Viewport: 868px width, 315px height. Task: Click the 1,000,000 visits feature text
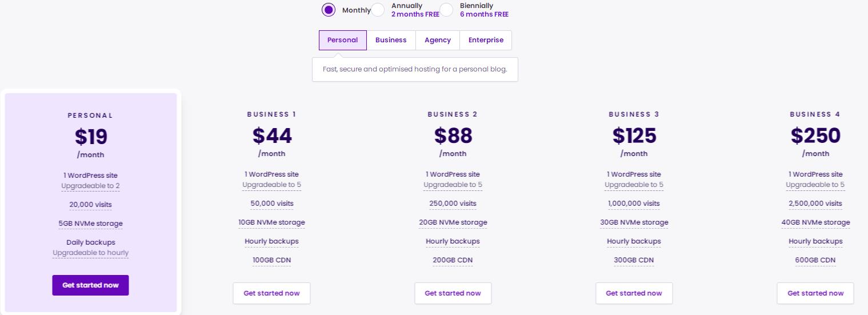tap(634, 204)
